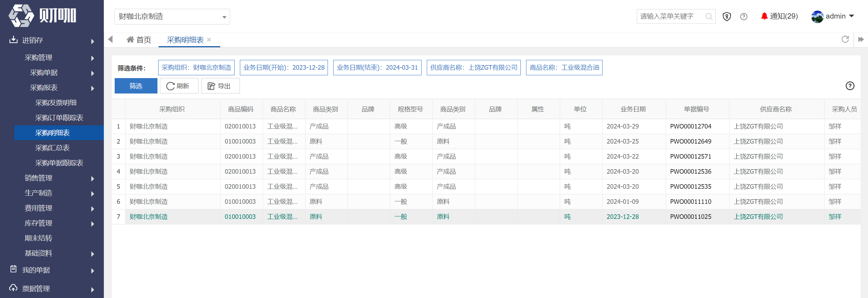This screenshot has height=298, width=868.
Task: Click the shield security icon
Action: pyautogui.click(x=727, y=16)
